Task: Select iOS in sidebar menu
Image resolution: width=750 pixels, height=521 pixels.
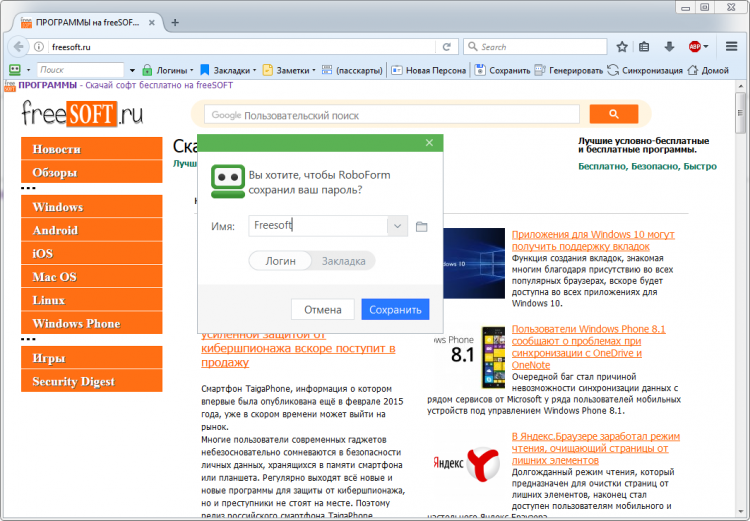Action: click(92, 253)
